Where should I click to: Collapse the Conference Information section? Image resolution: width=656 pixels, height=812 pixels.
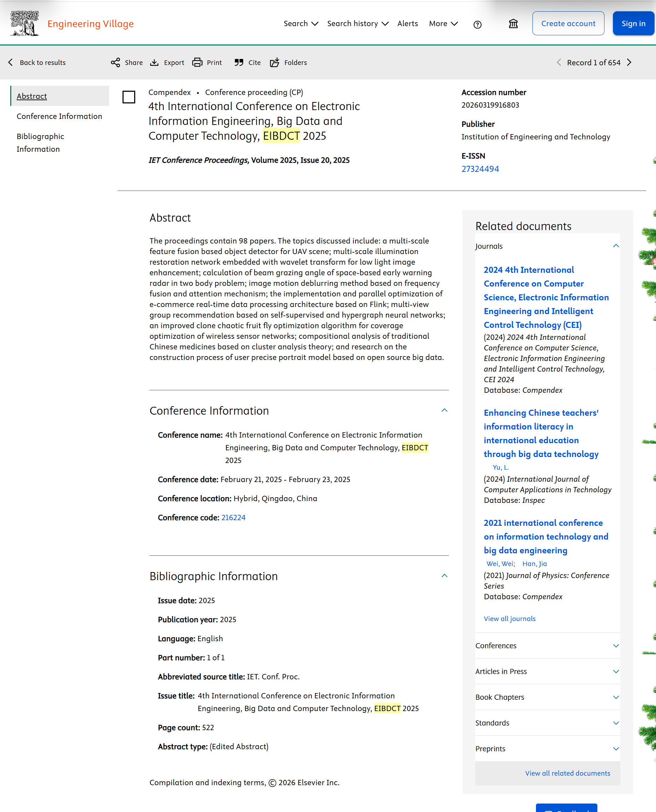click(445, 410)
